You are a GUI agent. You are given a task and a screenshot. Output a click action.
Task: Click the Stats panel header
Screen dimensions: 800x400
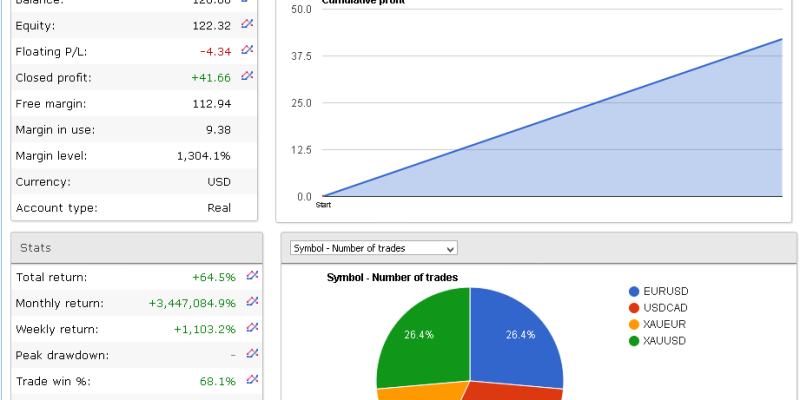coord(135,248)
